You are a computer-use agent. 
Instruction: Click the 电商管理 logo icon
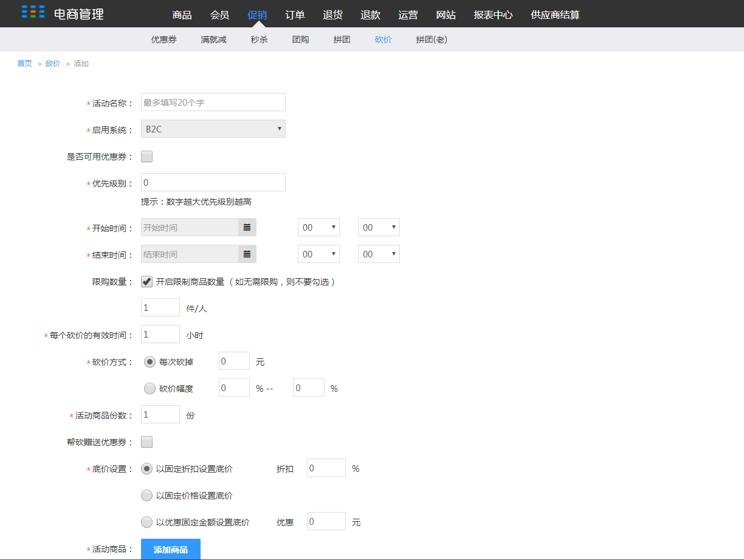33,12
